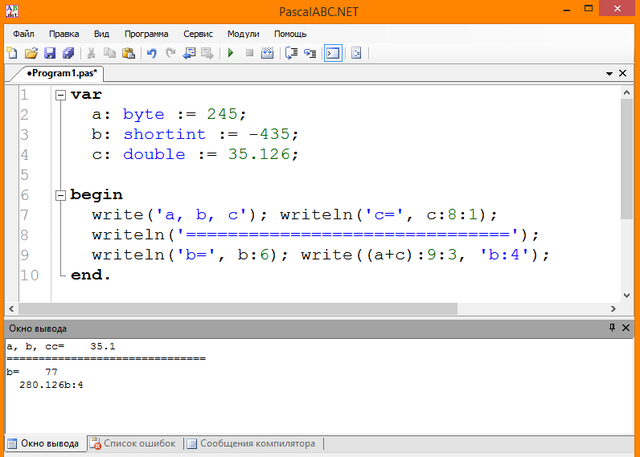Click the value 245 in line 2
This screenshot has width=640, height=457.
[222, 114]
